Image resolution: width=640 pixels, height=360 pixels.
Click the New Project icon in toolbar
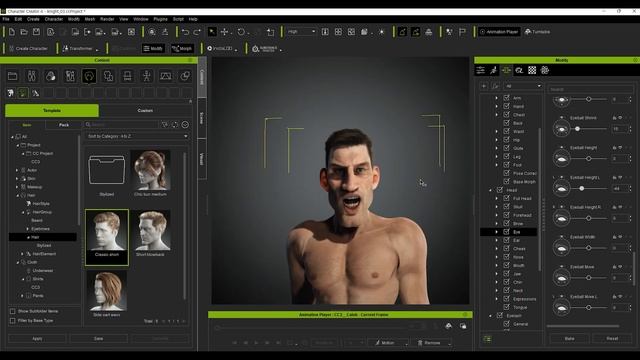11,32
